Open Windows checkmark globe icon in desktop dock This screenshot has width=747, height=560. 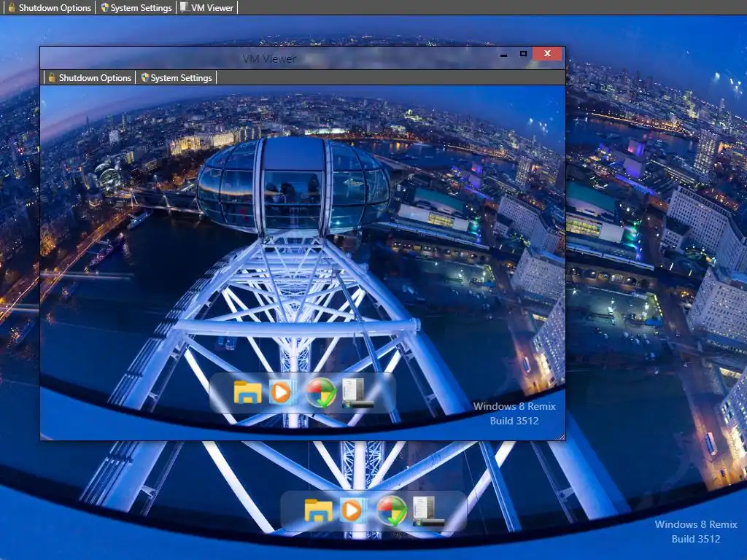(392, 511)
